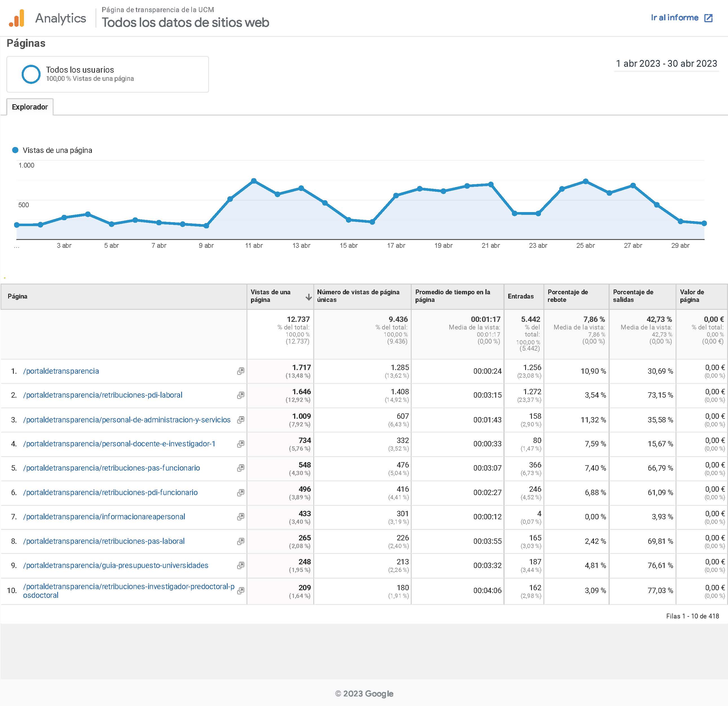The height and width of the screenshot is (706, 728).
Task: Open personal-de-administracion-y-servicios external page icon
Action: pyautogui.click(x=241, y=420)
